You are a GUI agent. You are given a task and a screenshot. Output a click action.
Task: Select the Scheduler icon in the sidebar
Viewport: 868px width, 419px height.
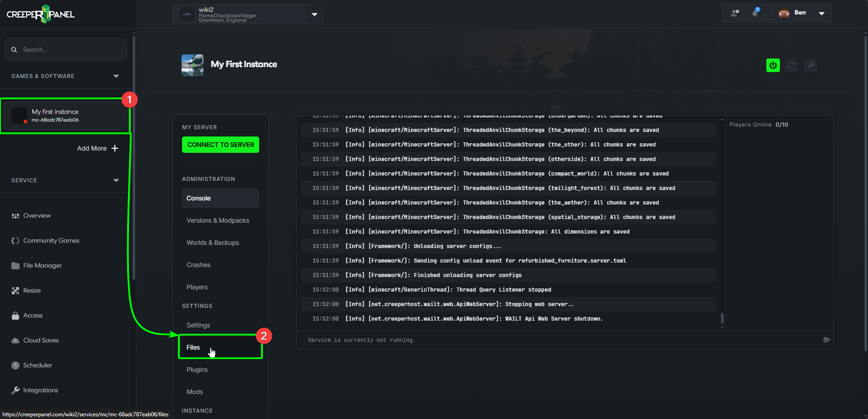[x=15, y=365]
